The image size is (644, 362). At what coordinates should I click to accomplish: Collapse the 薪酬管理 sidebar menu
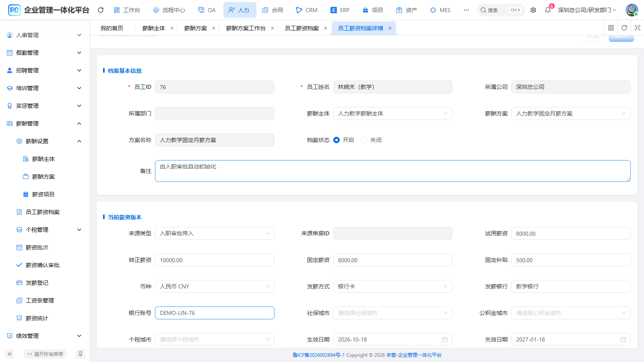pos(45,123)
